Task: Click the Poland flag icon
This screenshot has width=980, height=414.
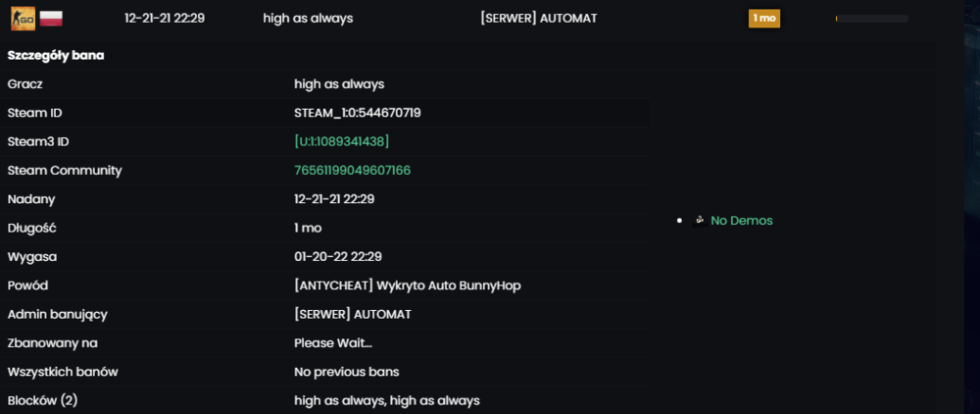Action: (x=51, y=18)
